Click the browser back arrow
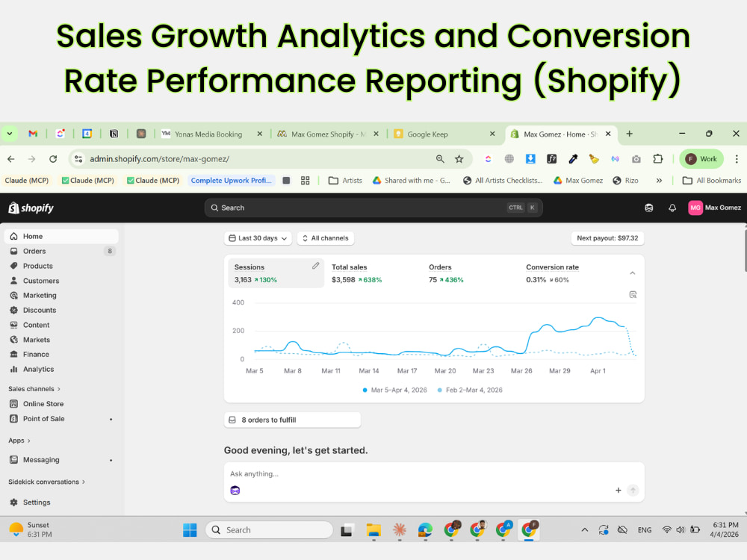747x560 pixels. pyautogui.click(x=11, y=159)
